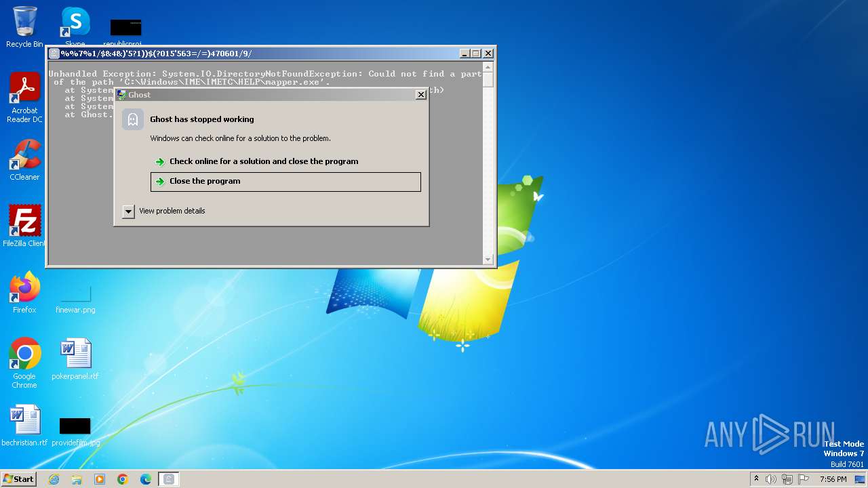The width and height of the screenshot is (868, 488).
Task: Click the Show desktop button
Action: click(x=860, y=479)
